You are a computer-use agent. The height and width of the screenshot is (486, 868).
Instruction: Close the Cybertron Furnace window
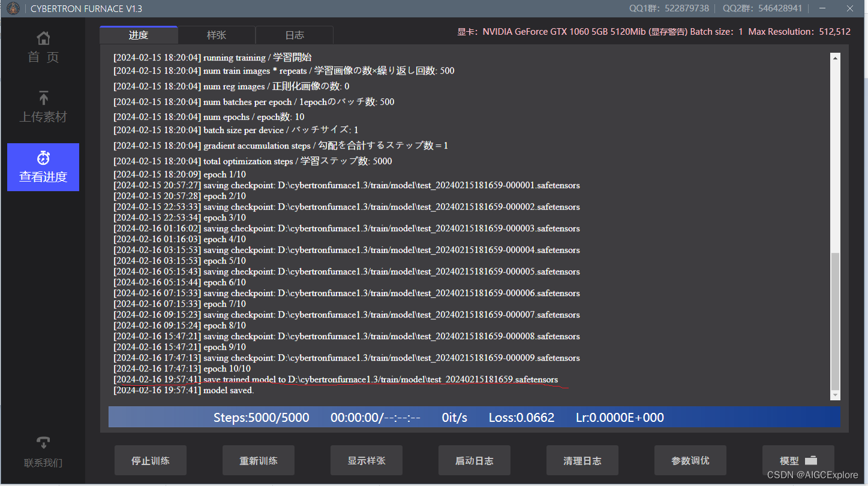[849, 8]
